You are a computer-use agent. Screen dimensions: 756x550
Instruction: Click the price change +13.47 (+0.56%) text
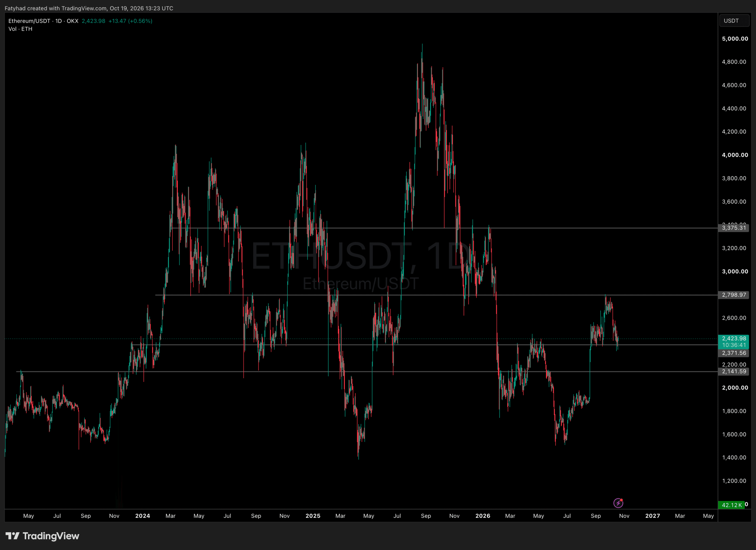pyautogui.click(x=130, y=21)
